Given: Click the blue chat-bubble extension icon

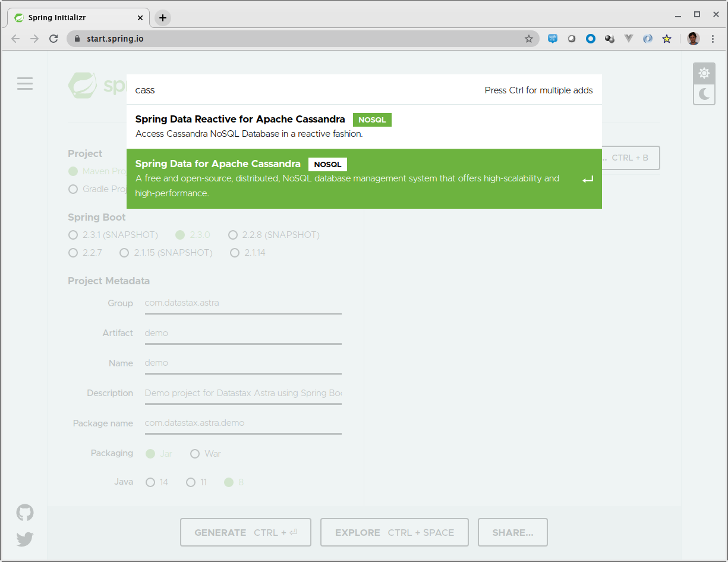Looking at the screenshot, I should (553, 39).
